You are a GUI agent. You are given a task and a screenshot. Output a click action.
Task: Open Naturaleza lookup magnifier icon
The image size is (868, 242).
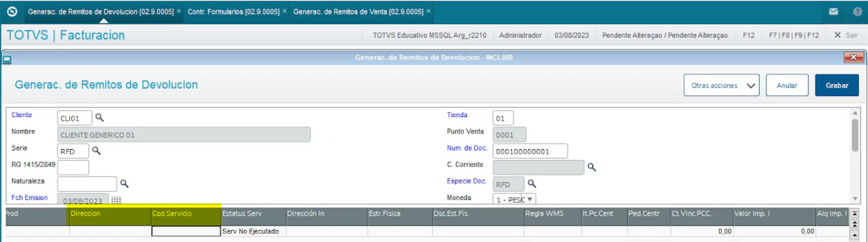(x=124, y=183)
